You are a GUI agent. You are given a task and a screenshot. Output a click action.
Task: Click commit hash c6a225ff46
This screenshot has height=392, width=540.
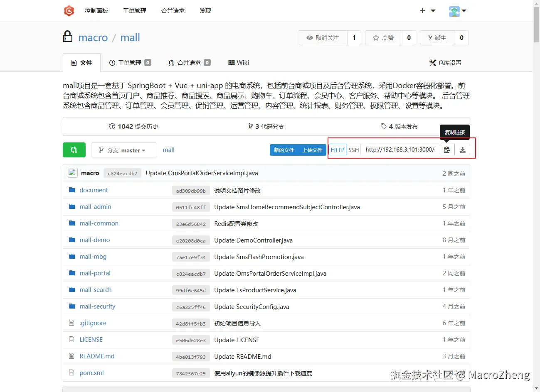click(191, 307)
